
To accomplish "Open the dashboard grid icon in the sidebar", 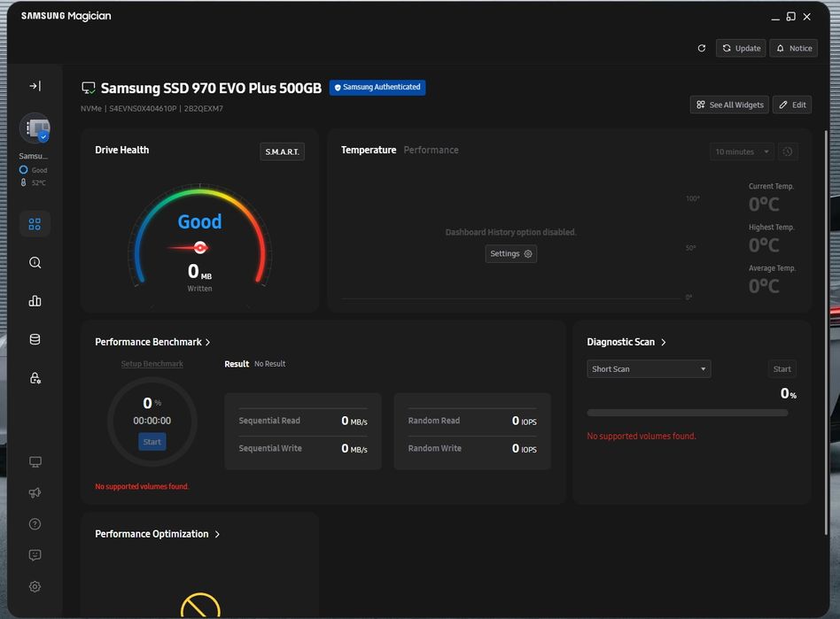I will coord(35,224).
